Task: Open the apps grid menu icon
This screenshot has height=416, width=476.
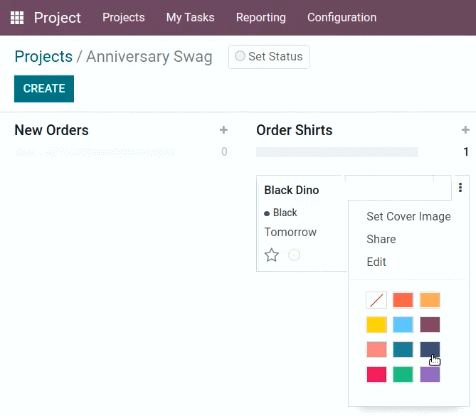Action: [17, 18]
